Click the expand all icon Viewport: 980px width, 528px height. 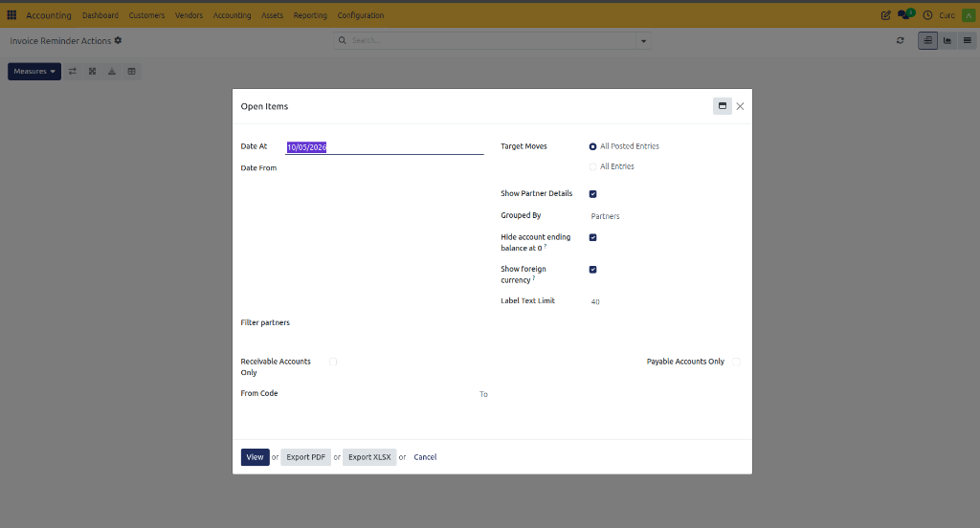point(92,71)
